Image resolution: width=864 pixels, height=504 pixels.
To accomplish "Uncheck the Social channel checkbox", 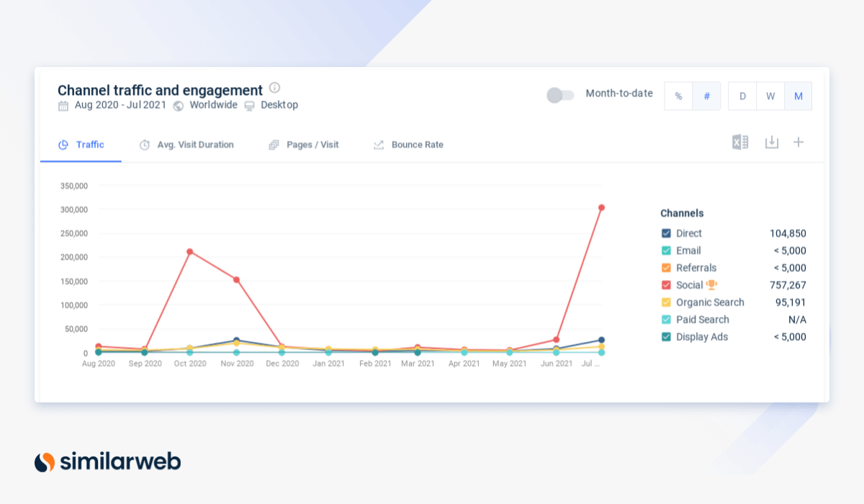I will (666, 285).
